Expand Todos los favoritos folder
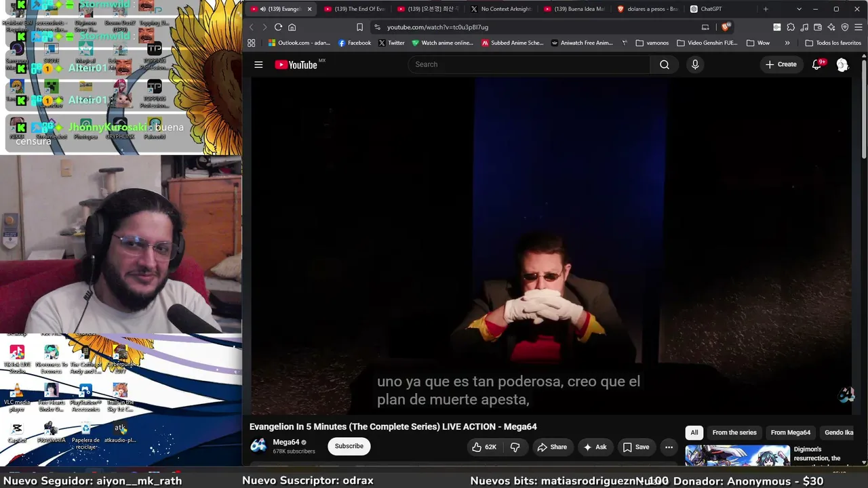This screenshot has width=868, height=488. click(833, 43)
